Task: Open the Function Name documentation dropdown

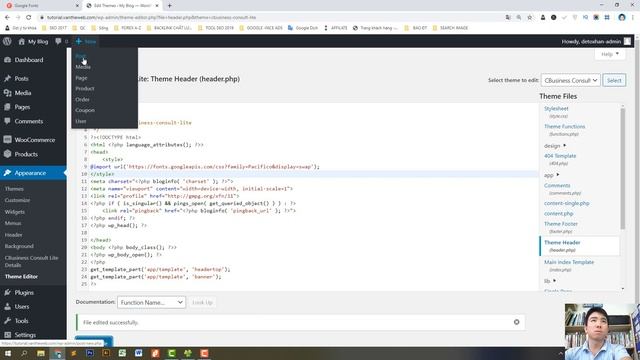Action: click(151, 302)
